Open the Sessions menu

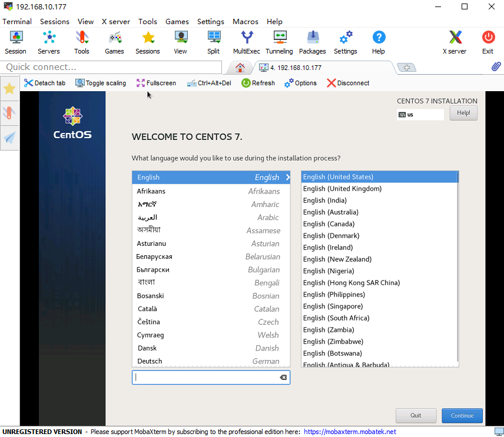(x=55, y=22)
